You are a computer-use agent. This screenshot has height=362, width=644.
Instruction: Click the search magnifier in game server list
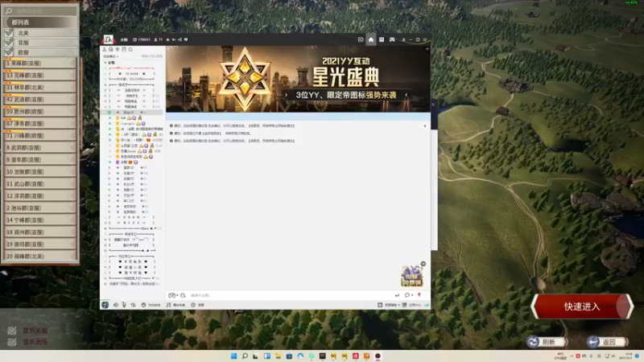coord(9,10)
